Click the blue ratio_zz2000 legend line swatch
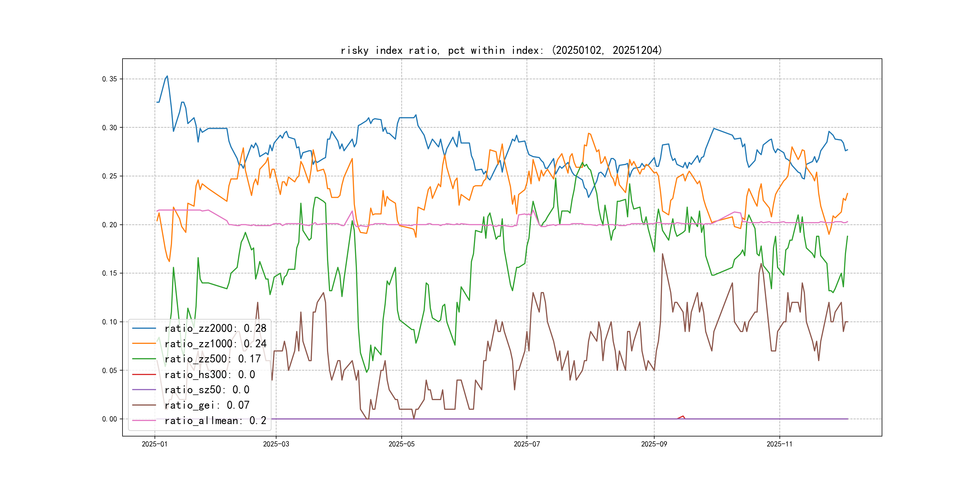Screen dimensions: 980x490 [144, 328]
